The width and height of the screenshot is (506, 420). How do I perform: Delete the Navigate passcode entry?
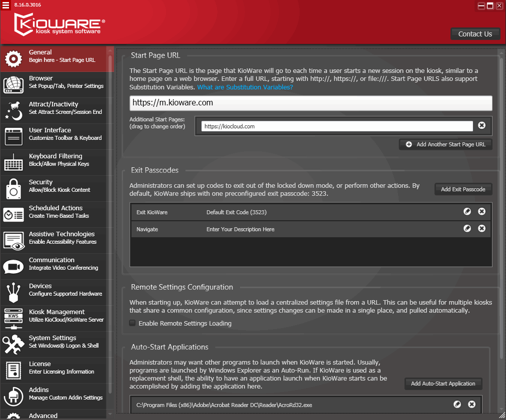482,229
